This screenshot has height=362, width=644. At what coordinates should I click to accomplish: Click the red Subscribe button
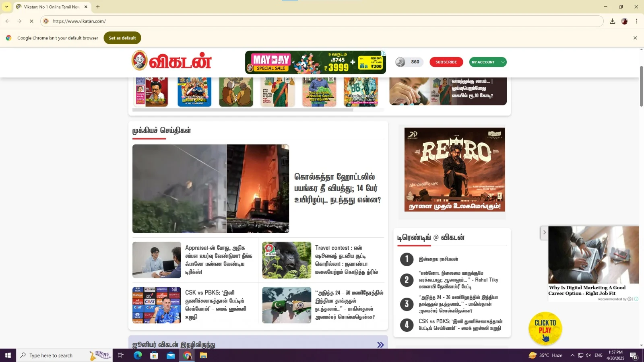click(446, 62)
